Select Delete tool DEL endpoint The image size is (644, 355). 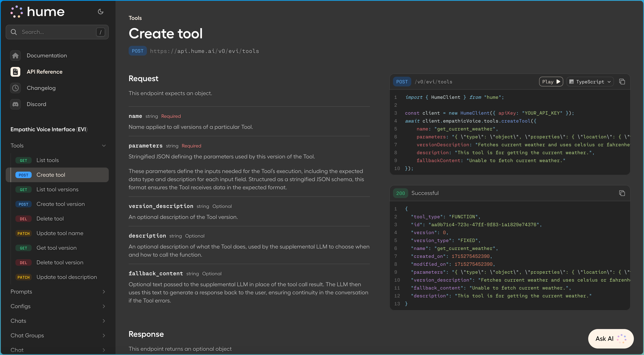tap(50, 219)
